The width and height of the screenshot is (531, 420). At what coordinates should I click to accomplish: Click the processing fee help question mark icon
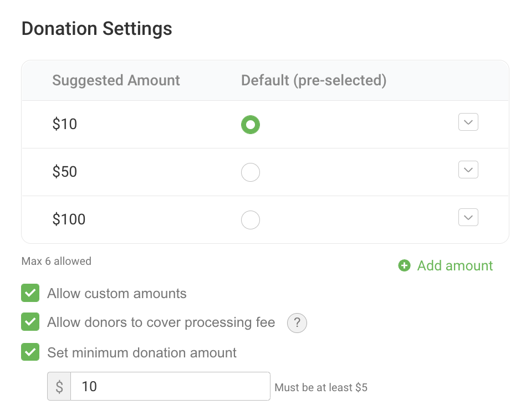pyautogui.click(x=297, y=323)
